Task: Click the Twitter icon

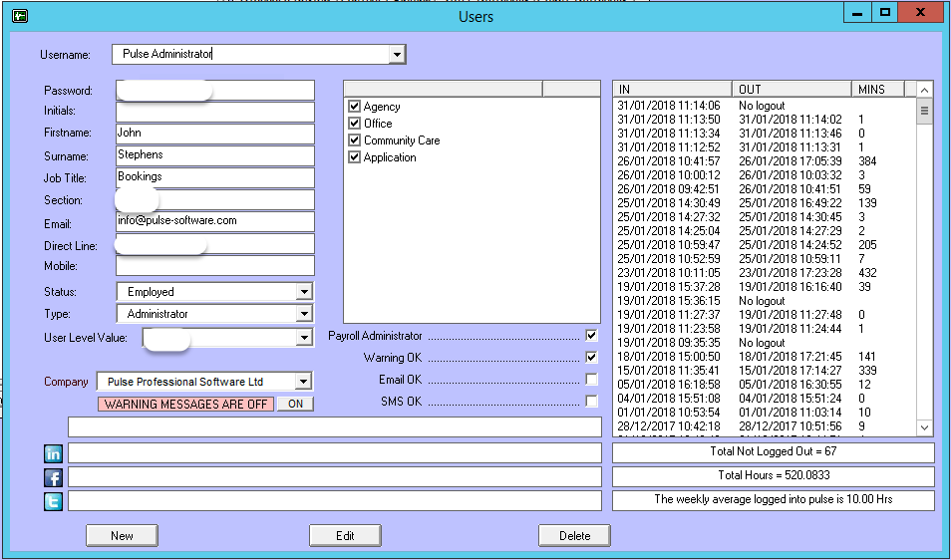Action: (x=54, y=501)
